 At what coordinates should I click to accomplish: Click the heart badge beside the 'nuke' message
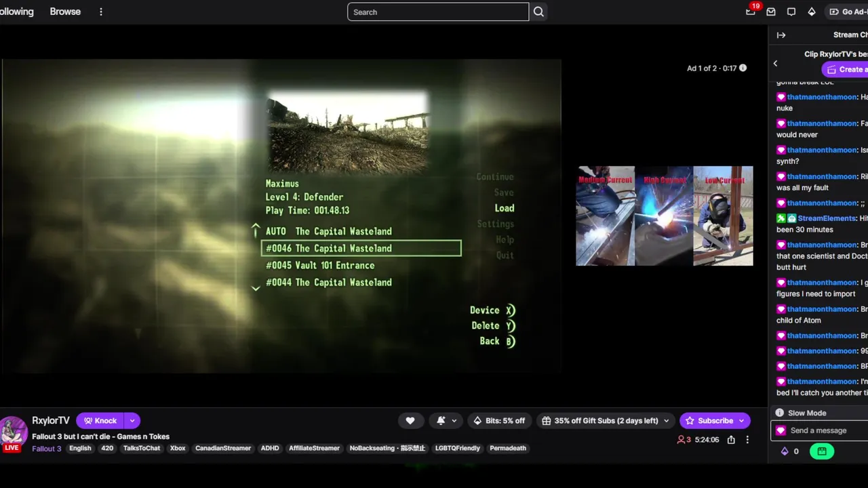coord(781,97)
